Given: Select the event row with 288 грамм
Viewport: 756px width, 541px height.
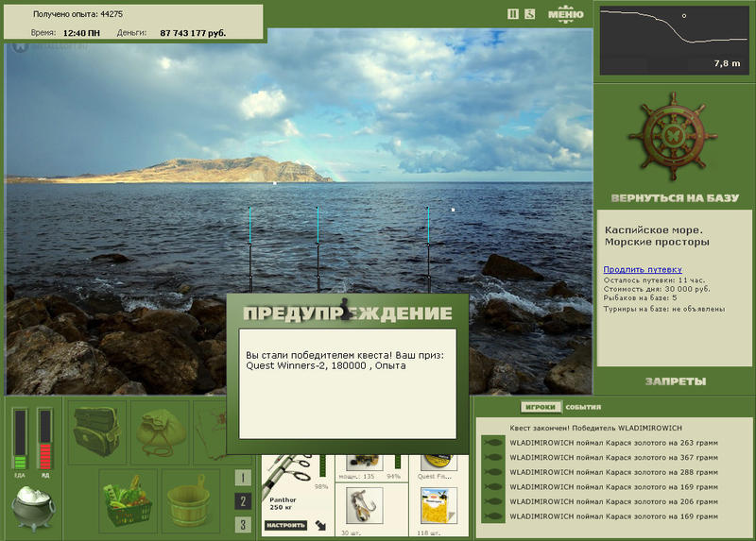Looking at the screenshot, I should pos(613,472).
